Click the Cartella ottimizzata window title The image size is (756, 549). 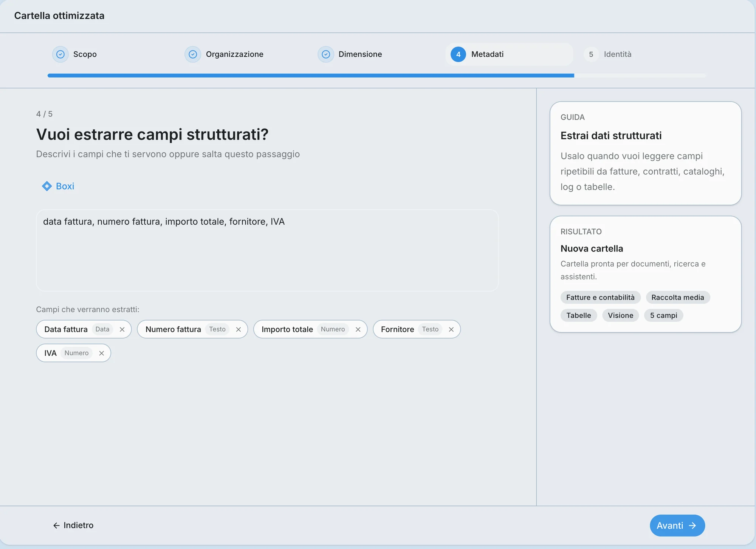pos(59,16)
